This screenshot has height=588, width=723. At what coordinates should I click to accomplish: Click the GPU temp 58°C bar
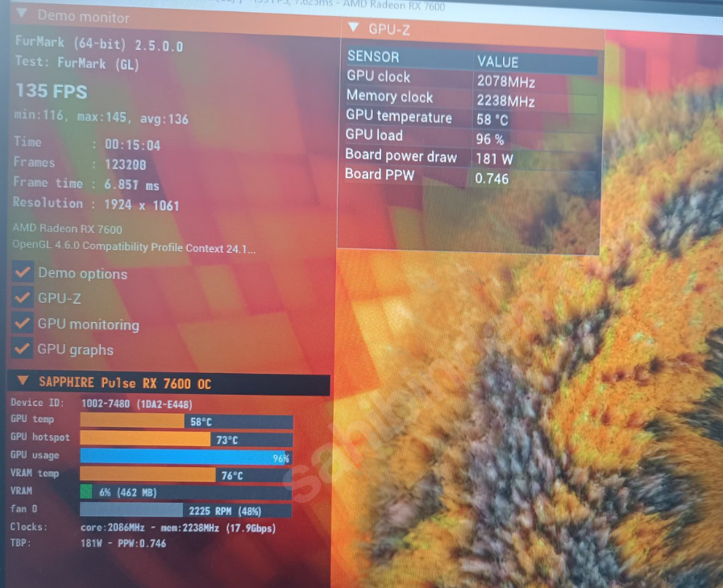point(186,421)
